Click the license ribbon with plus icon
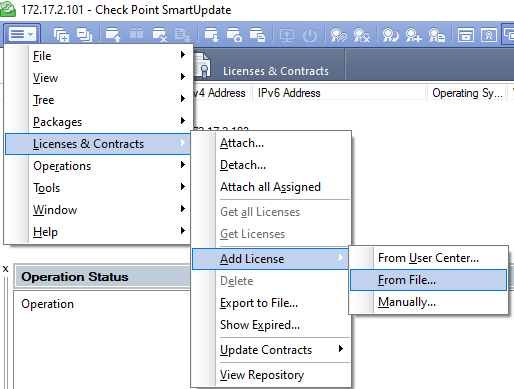Screen dimensions: 514x389 414,34
